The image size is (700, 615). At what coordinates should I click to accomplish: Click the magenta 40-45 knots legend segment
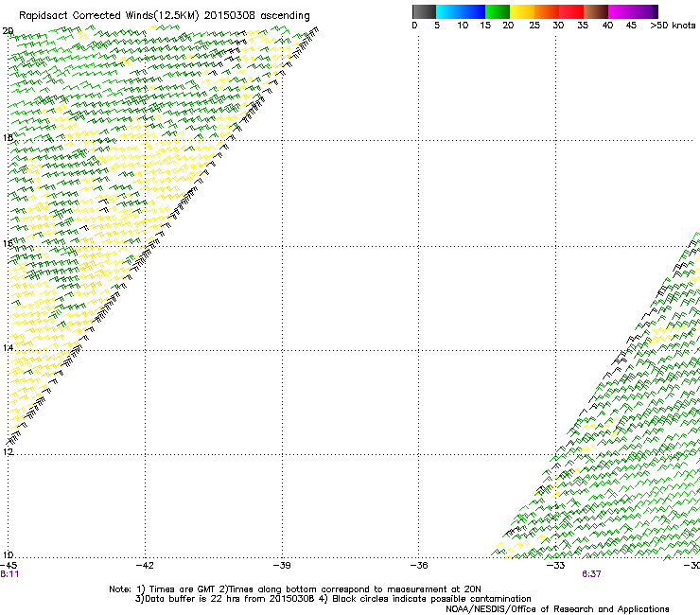point(621,11)
